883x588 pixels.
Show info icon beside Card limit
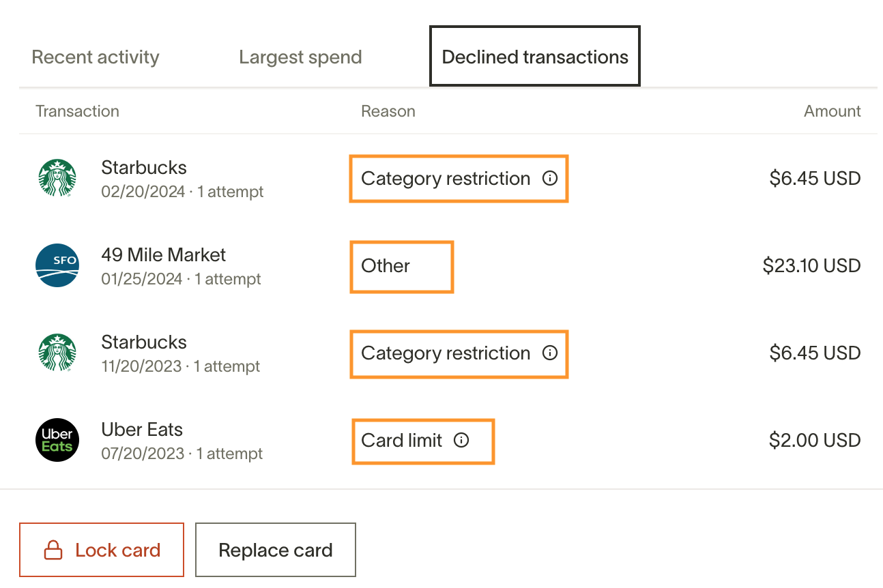(x=462, y=441)
